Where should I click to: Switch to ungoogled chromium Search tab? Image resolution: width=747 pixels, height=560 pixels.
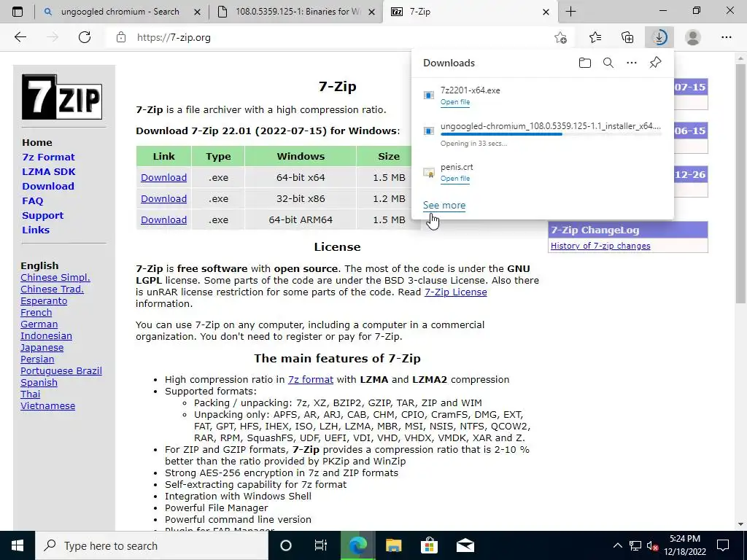(x=120, y=12)
